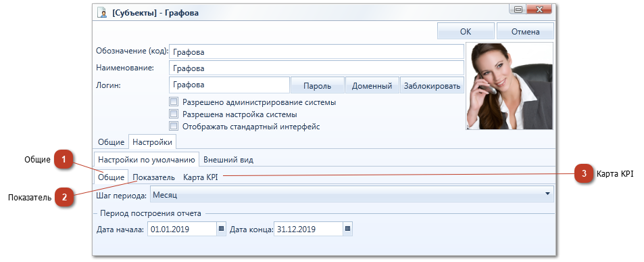This screenshot has height=262, width=644.
Task: Open calendar picker for Дата конца
Action: [x=347, y=229]
